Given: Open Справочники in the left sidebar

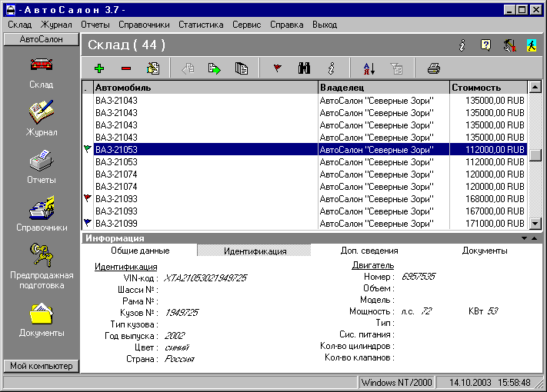Looking at the screenshot, I should tap(42, 213).
